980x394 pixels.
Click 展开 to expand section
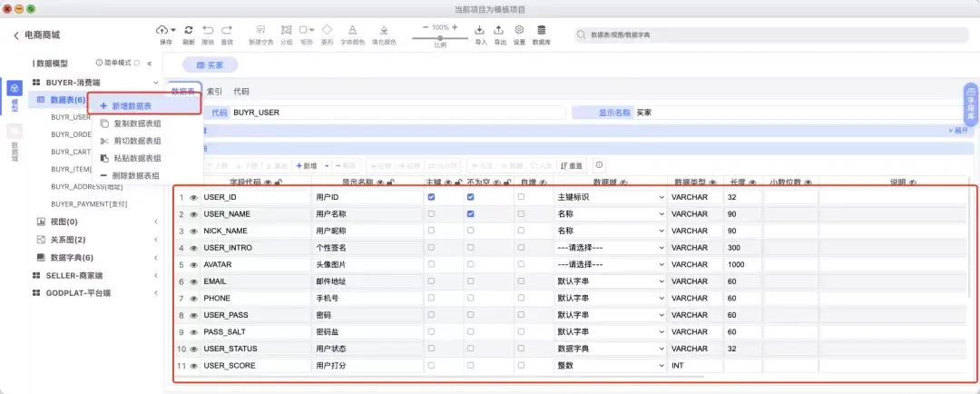[x=957, y=131]
